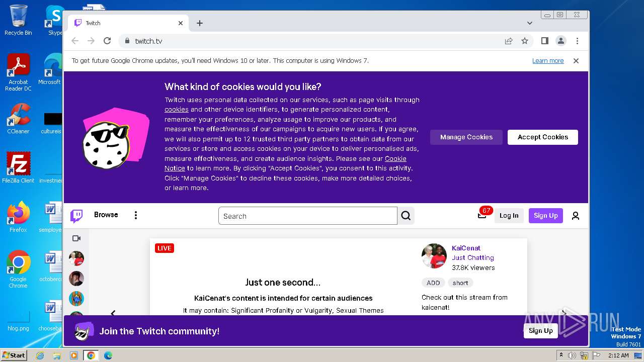The height and width of the screenshot is (362, 644).
Task: Open Chrome three-dot menu
Action: (x=577, y=41)
